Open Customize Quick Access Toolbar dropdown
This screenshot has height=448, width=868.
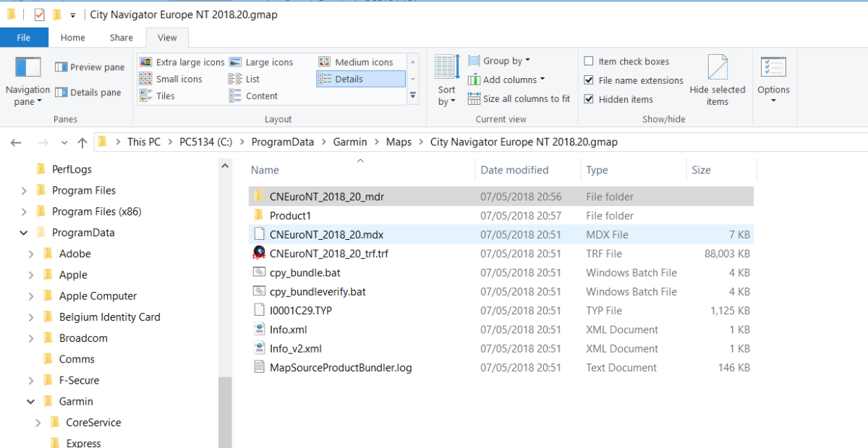pyautogui.click(x=73, y=15)
